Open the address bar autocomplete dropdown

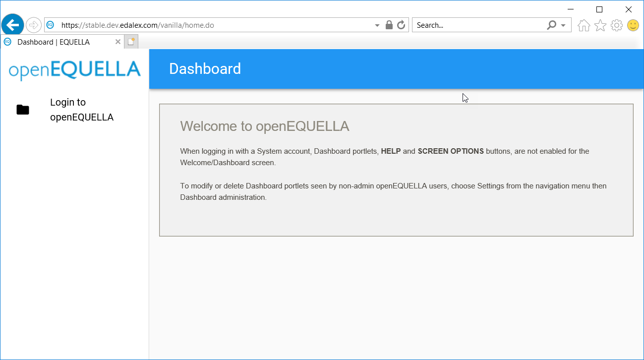point(377,24)
